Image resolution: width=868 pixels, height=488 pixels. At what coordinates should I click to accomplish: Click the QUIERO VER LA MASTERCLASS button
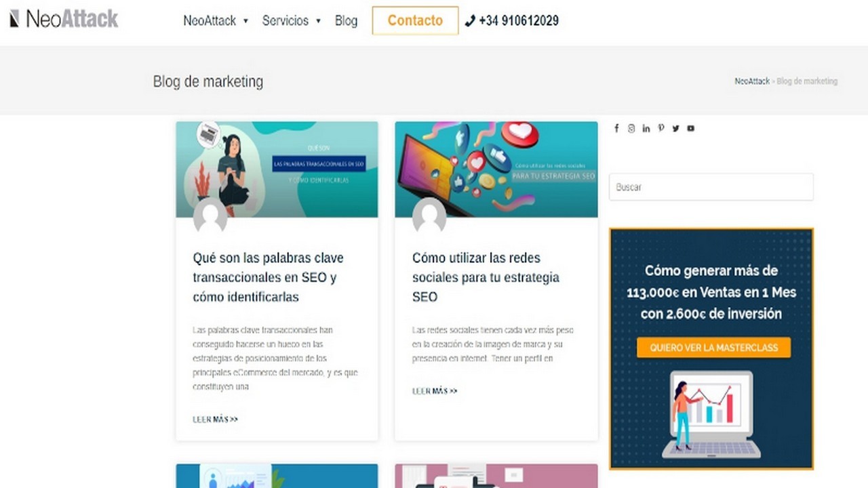[x=713, y=348]
